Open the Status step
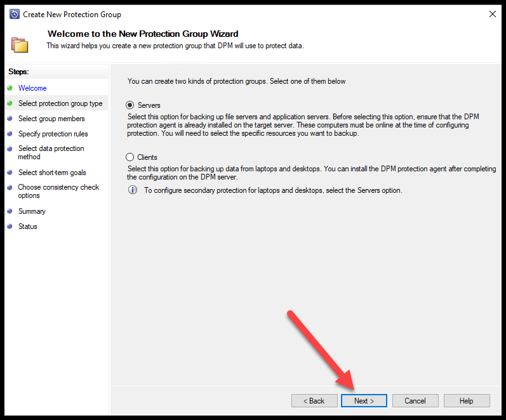The width and height of the screenshot is (506, 420). click(x=27, y=226)
